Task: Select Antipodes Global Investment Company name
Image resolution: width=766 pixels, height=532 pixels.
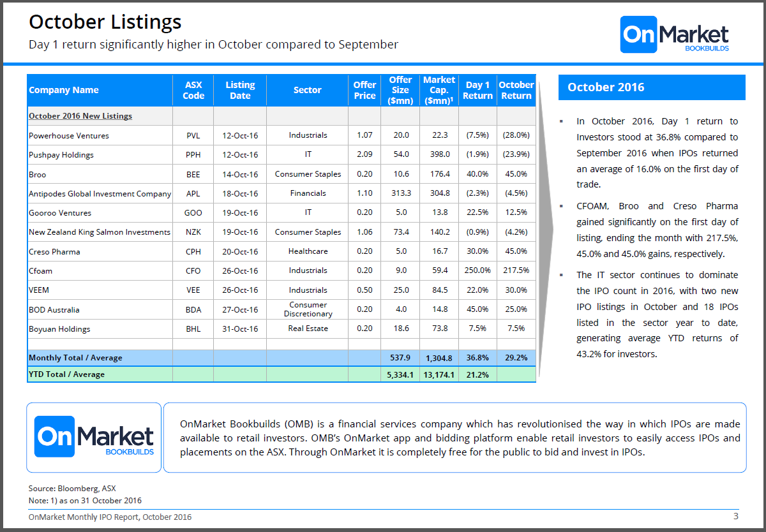Action: pyautogui.click(x=100, y=193)
